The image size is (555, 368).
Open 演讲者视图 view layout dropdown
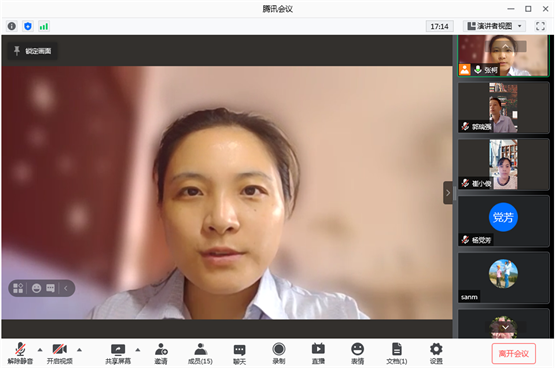coord(494,26)
